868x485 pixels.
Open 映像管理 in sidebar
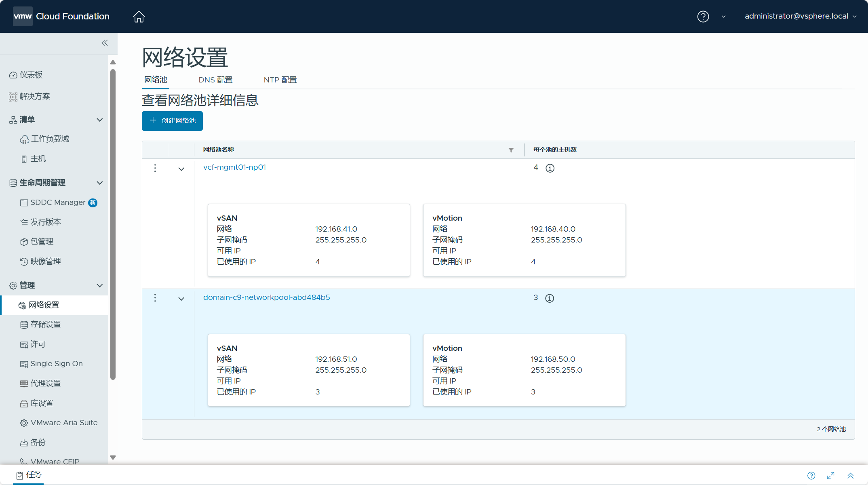click(x=40, y=261)
